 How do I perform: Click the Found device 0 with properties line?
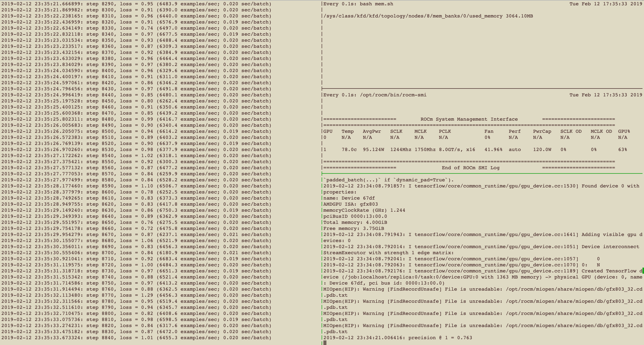pos(481,186)
